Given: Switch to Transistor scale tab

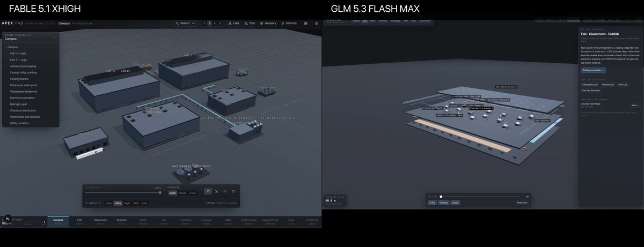Looking at the screenshot, I should (185, 221).
